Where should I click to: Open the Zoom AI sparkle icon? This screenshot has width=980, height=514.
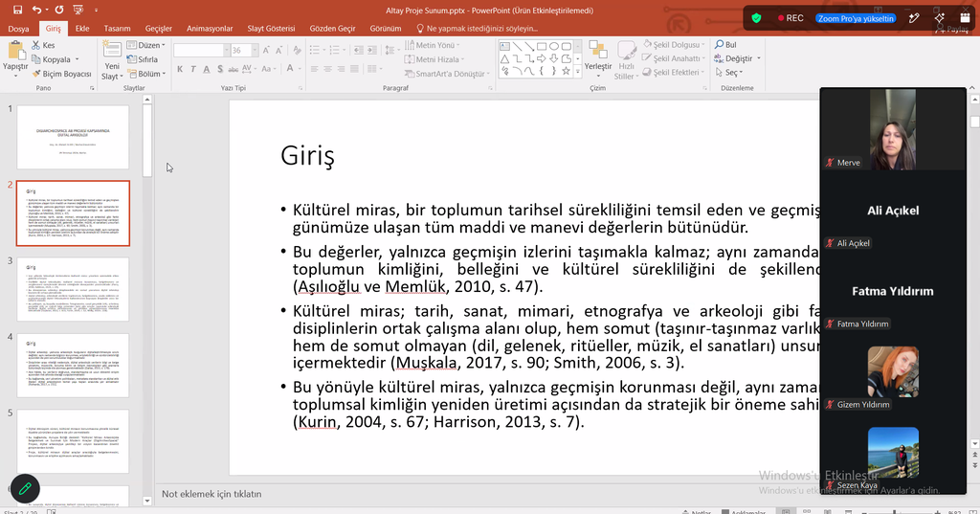940,18
